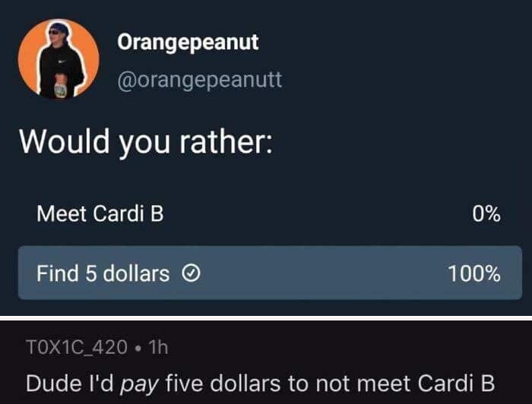The width and height of the screenshot is (532, 404).
Task: Open the Orangepeanut profile picture
Action: [x=59, y=58]
